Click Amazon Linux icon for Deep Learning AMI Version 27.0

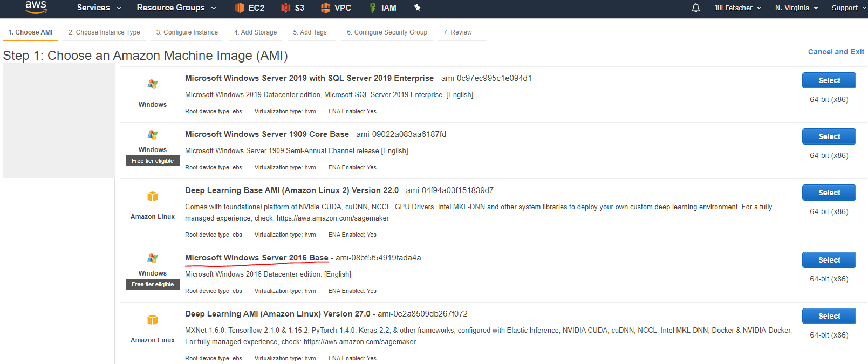[x=153, y=320]
